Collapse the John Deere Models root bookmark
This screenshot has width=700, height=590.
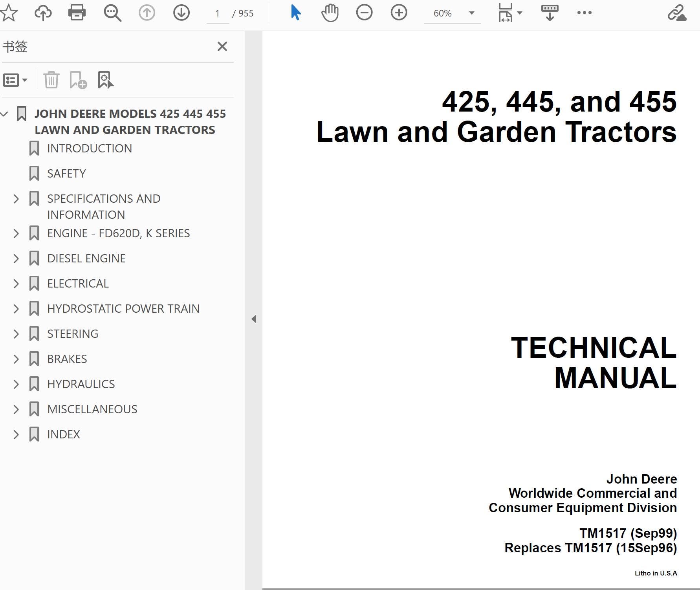coord(4,114)
